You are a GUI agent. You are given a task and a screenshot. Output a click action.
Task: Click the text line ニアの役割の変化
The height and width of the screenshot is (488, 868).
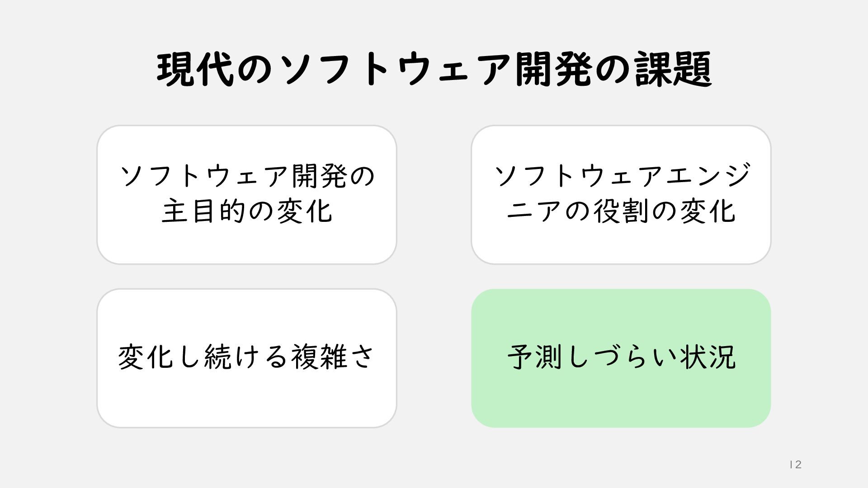pos(621,211)
